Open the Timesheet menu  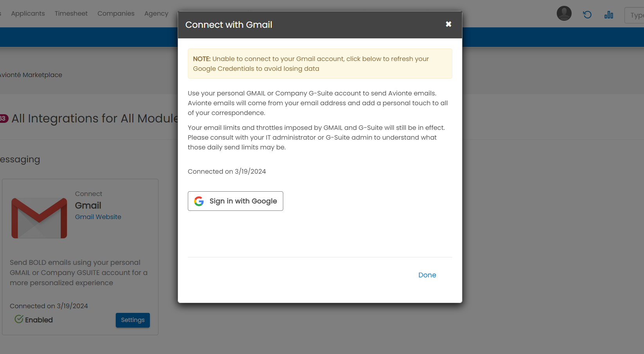(x=71, y=13)
